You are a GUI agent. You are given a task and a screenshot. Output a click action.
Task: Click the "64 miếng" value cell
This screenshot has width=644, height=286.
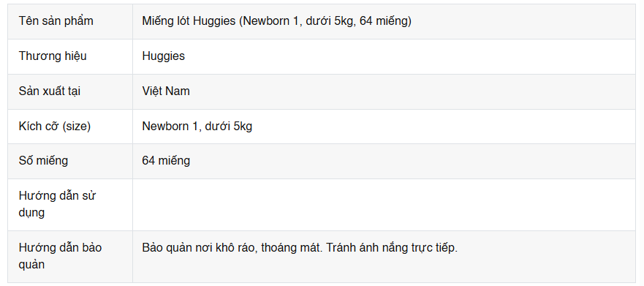click(x=384, y=161)
